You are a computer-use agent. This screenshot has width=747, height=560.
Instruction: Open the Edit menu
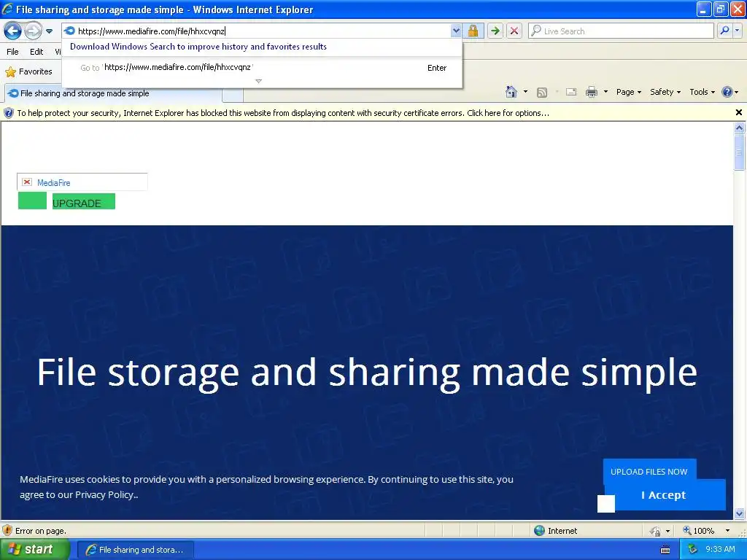(36, 52)
